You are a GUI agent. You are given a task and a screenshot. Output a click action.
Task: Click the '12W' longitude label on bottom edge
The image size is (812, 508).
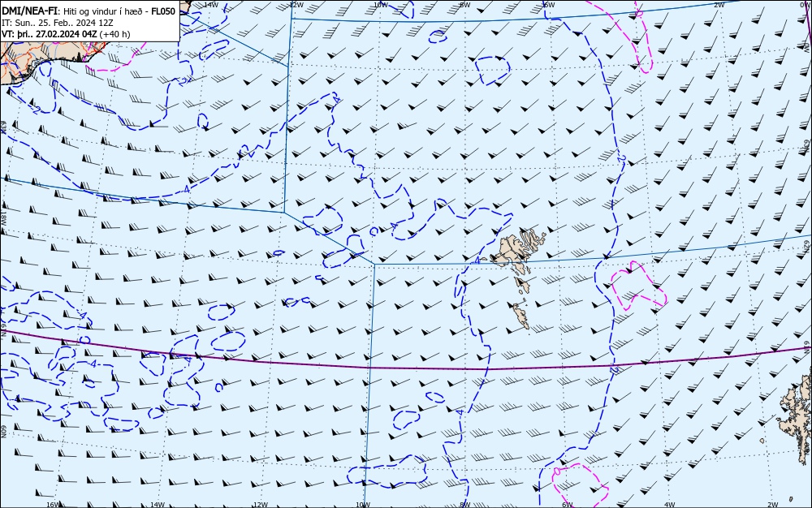(261, 505)
